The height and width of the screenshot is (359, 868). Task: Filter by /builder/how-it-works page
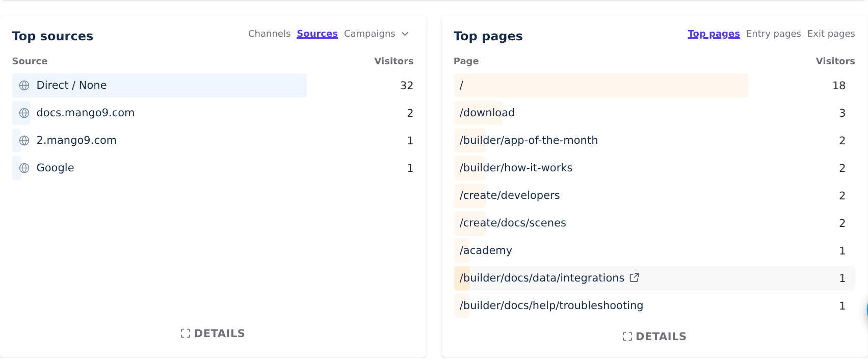[x=516, y=168]
